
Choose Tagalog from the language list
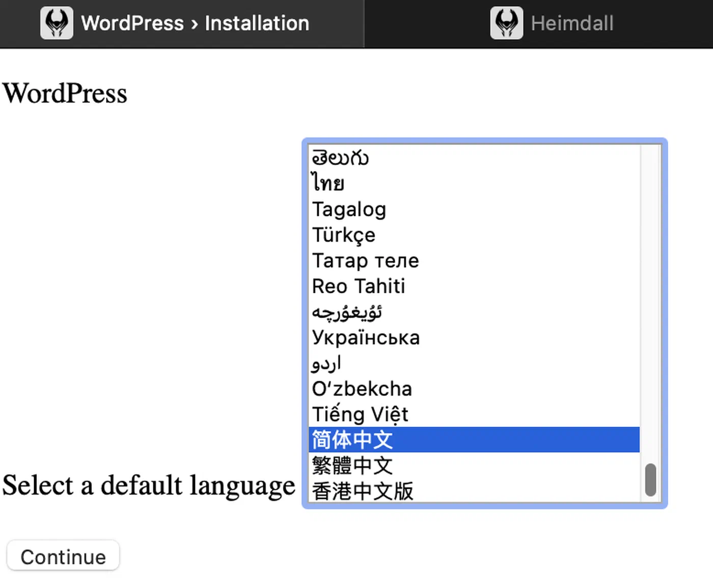coord(474,209)
